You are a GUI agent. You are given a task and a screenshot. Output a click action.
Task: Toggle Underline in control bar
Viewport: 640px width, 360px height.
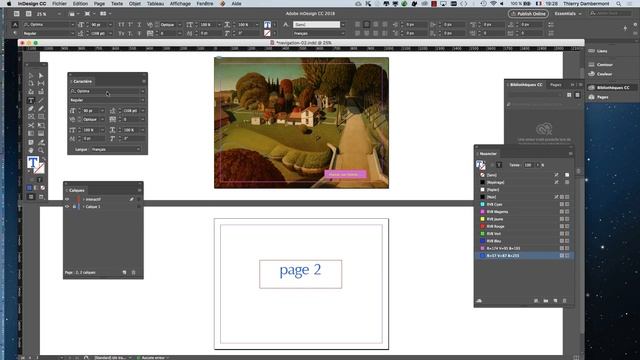[x=139, y=24]
